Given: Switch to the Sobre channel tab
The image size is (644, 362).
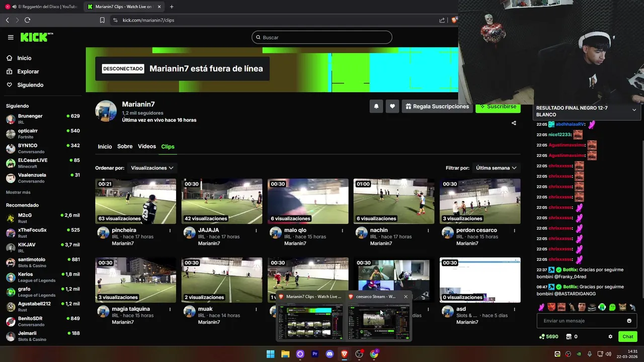Looking at the screenshot, I should pyautogui.click(x=125, y=146).
